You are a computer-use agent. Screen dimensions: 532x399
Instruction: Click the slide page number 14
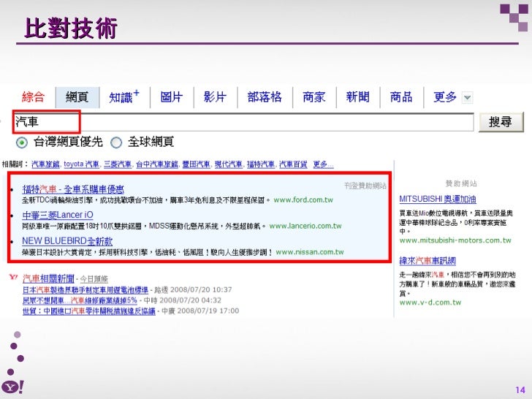[x=520, y=390]
